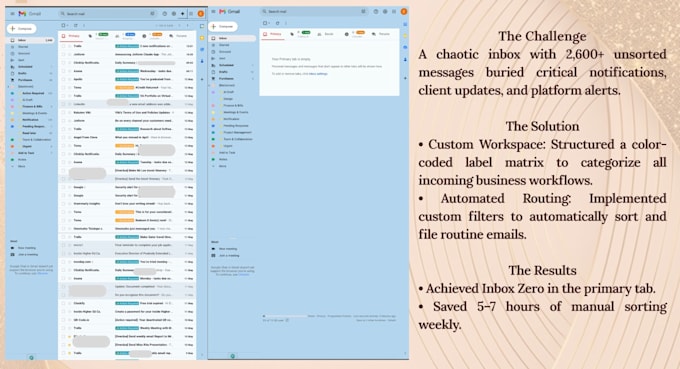This screenshot has height=369, width=680.
Task: Click teal color dot beside Action Required label
Action: point(12,93)
